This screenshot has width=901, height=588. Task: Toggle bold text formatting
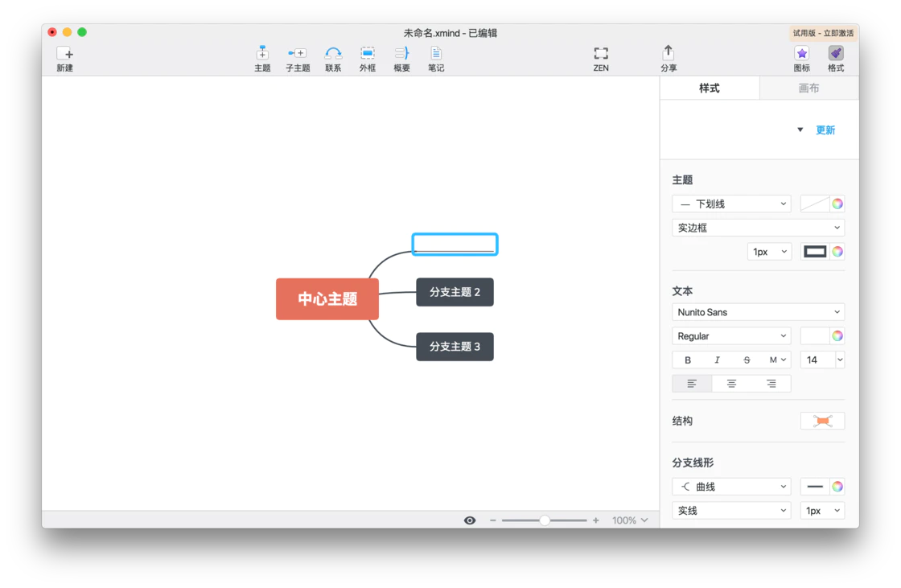click(687, 360)
